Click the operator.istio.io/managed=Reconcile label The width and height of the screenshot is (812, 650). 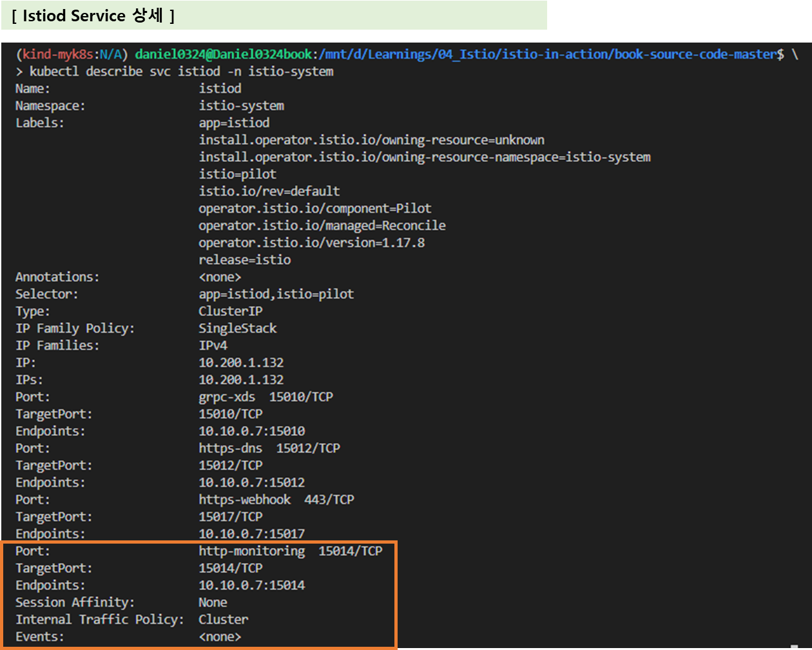click(322, 226)
